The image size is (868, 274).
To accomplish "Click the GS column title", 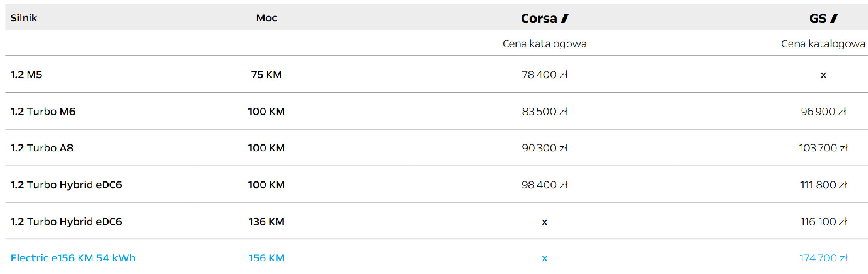I will tap(817, 19).
